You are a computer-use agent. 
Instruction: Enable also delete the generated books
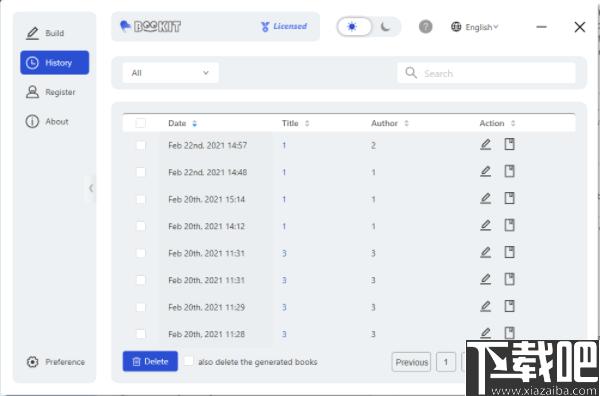pos(189,361)
